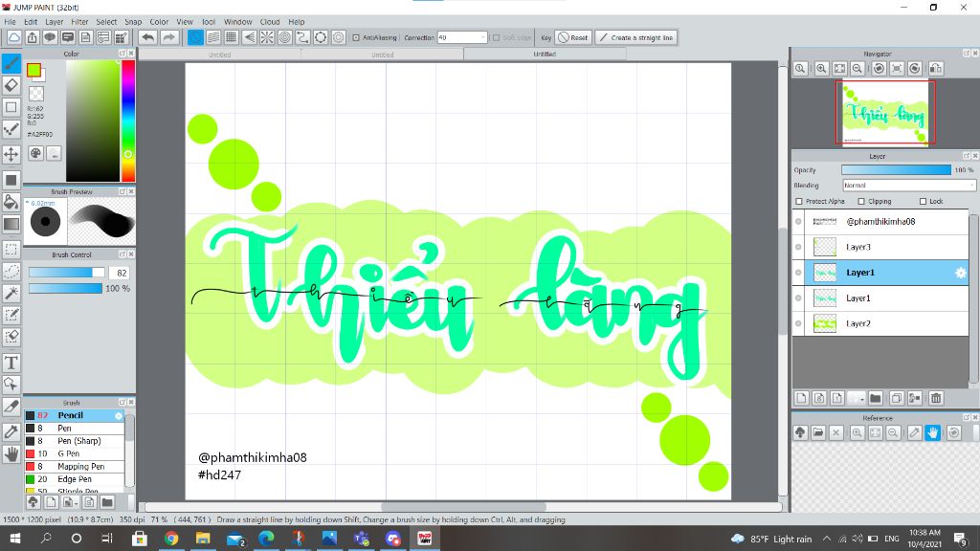Select the Lasso tool
The height and width of the screenshot is (551, 980).
[11, 271]
